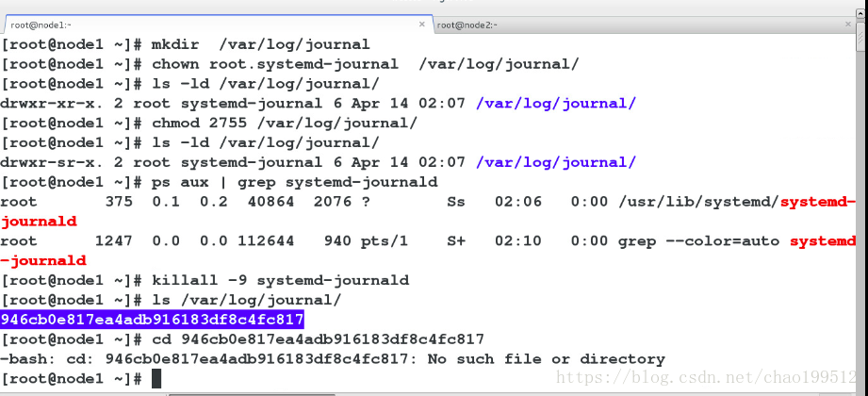Image resolution: width=868 pixels, height=396 pixels.
Task: Click the red journald text below process 375
Action: point(39,222)
